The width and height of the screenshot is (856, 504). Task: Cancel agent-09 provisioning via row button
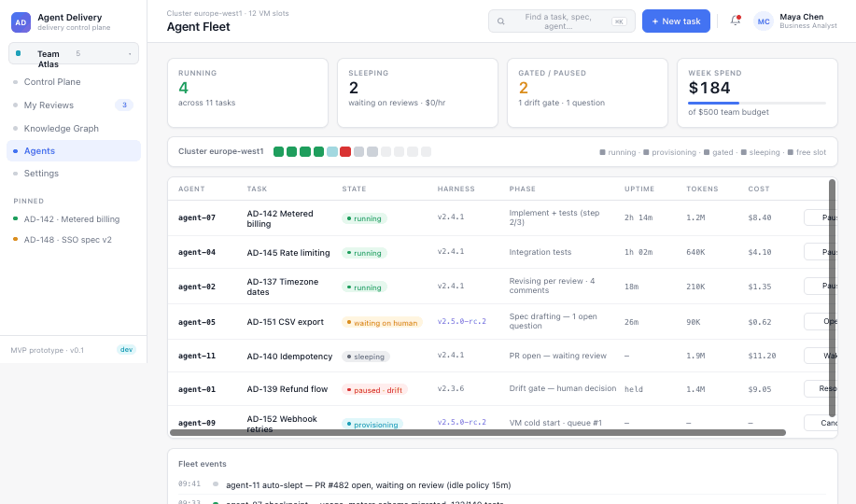tap(820, 423)
